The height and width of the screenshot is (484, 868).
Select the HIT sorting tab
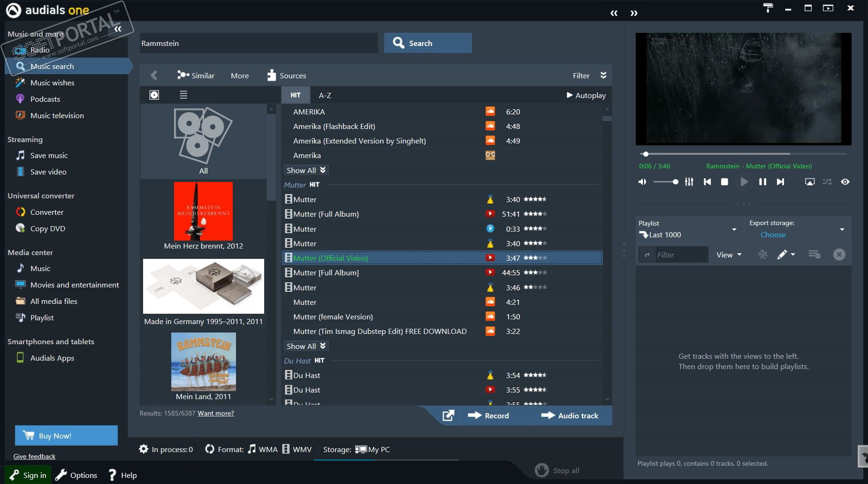[296, 95]
